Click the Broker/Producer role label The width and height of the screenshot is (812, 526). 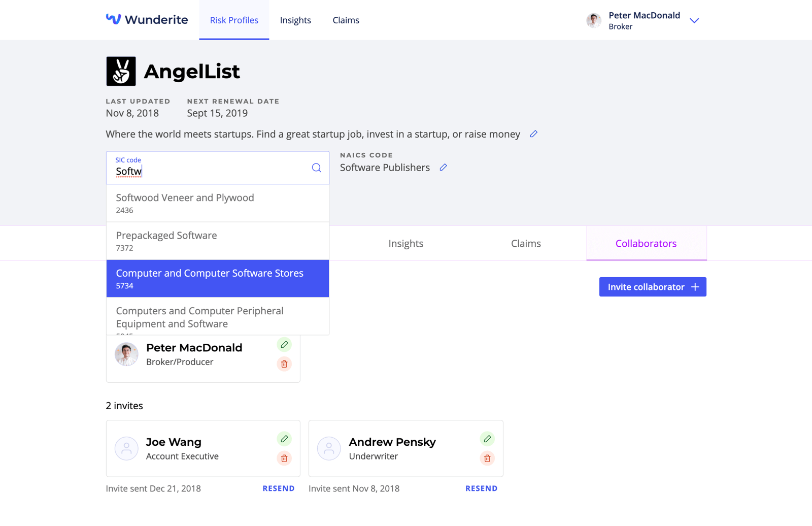point(180,362)
